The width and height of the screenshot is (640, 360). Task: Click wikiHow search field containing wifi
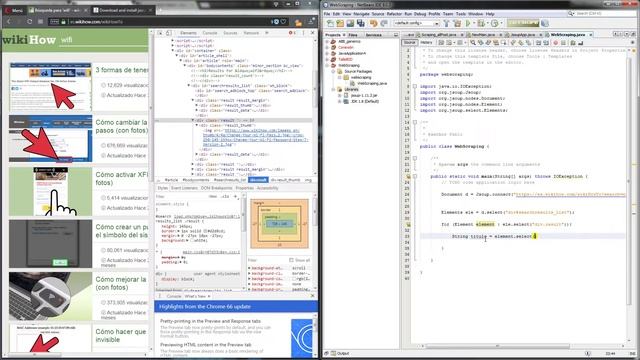click(x=103, y=40)
